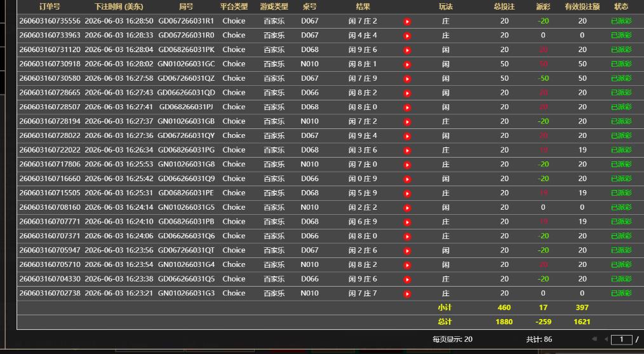Screen dimensions: 644x354
Task: Play replay for round GD066266031QD
Action: click(407, 93)
